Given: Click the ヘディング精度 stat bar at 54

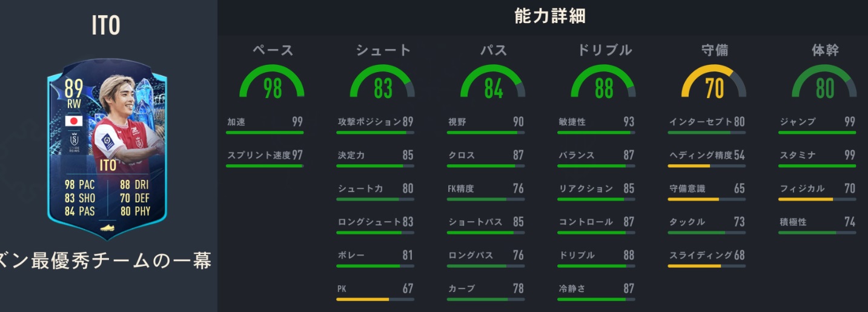Looking at the screenshot, I should [706, 165].
